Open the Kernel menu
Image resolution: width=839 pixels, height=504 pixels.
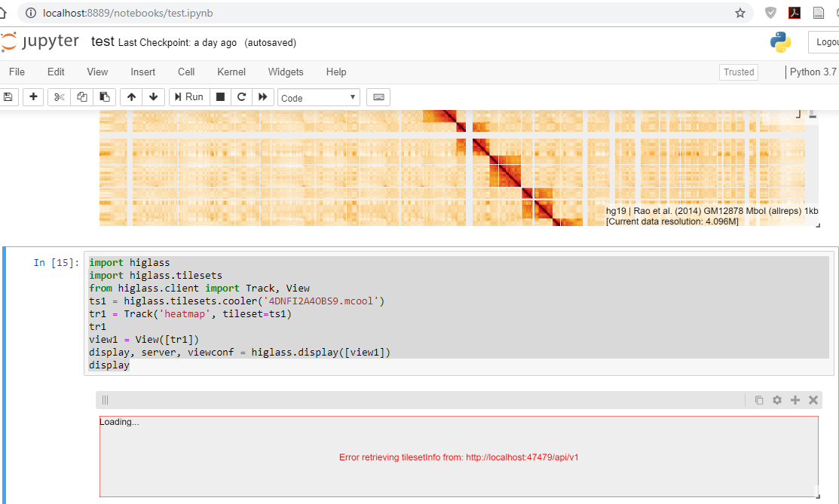click(231, 72)
